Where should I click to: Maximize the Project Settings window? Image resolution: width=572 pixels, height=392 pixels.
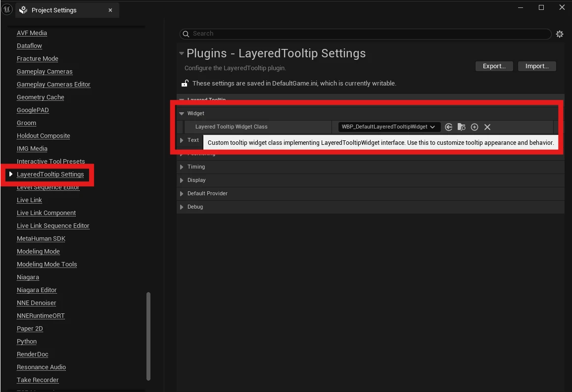(541, 7)
